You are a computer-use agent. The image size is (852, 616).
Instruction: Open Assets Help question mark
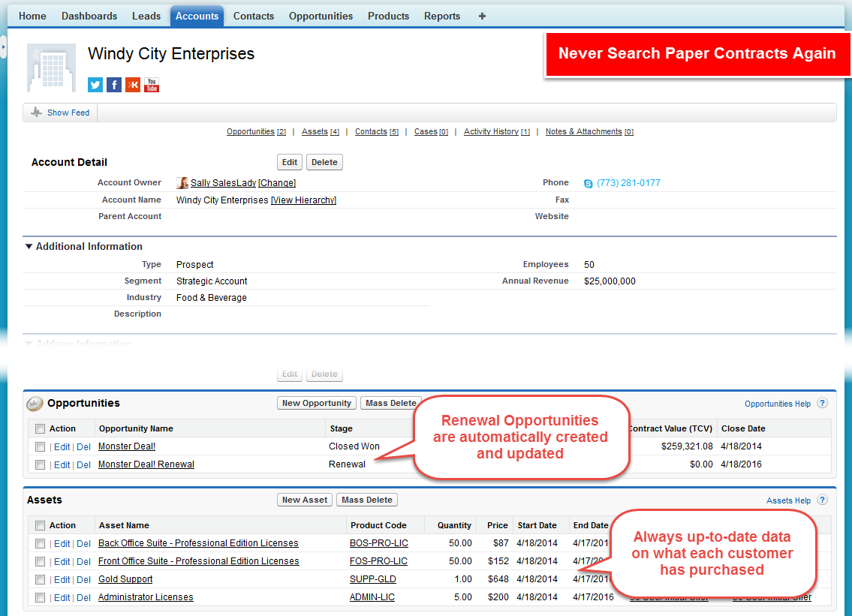tap(822, 500)
